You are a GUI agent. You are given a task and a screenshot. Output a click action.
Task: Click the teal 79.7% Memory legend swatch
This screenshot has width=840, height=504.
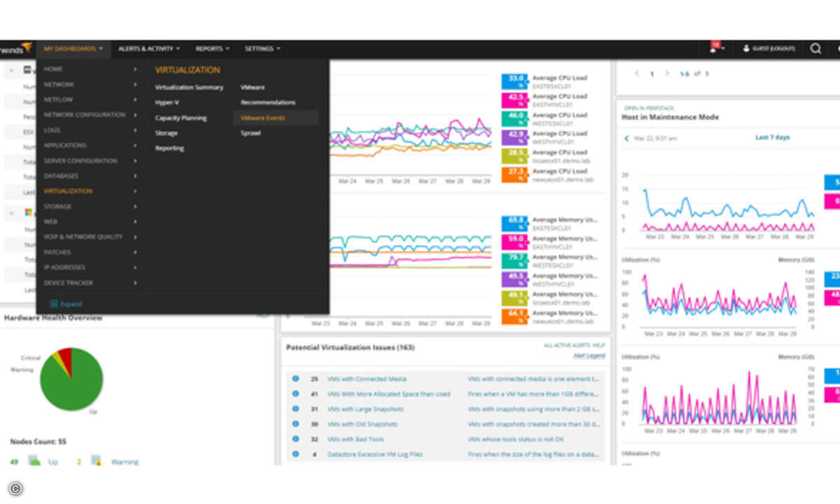click(x=514, y=261)
